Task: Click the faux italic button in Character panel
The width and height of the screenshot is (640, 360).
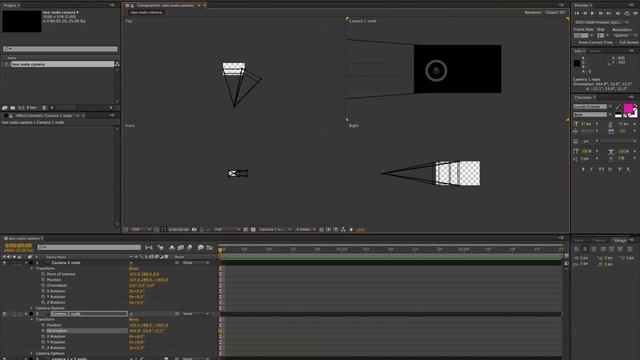Action: point(592,169)
